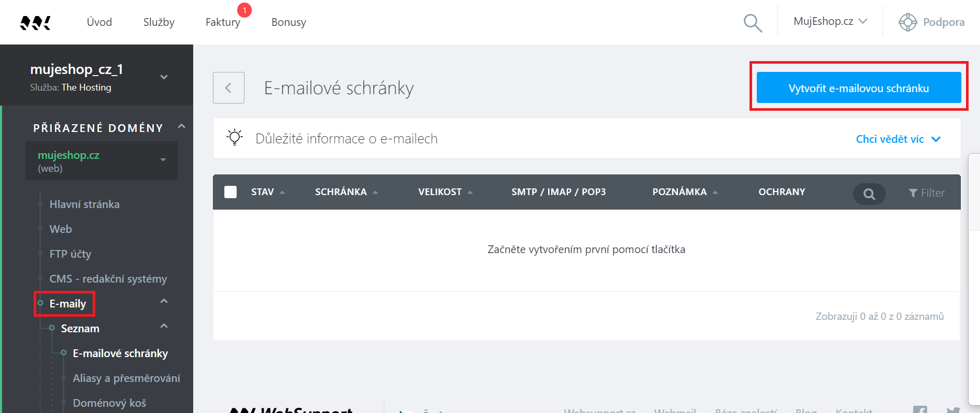The width and height of the screenshot is (980, 413).
Task: Select FTP účty in sidebar
Action: point(70,254)
